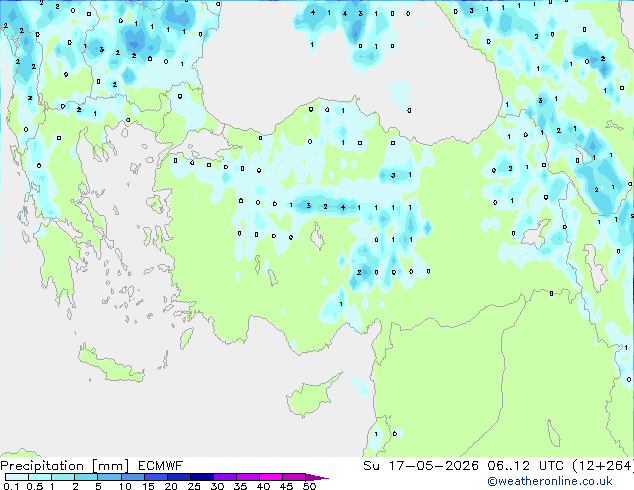Click the above-50 arrow tip of legend
634x490 pixels.
pos(317,477)
